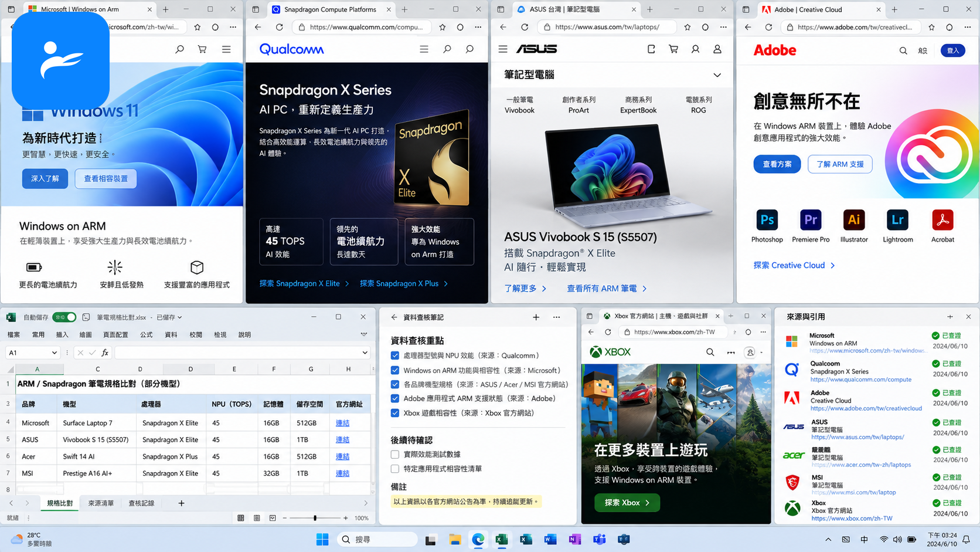Viewport: 980px width, 552px height.
Task: Check the 特定應用程式相容性清單 checkbox
Action: click(x=395, y=469)
